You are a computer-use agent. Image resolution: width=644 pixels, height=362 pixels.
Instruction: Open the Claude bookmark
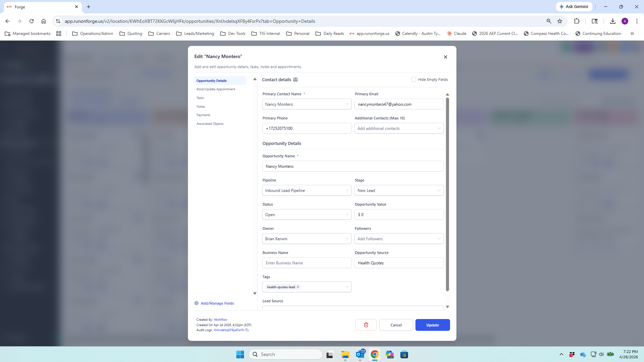click(x=456, y=34)
